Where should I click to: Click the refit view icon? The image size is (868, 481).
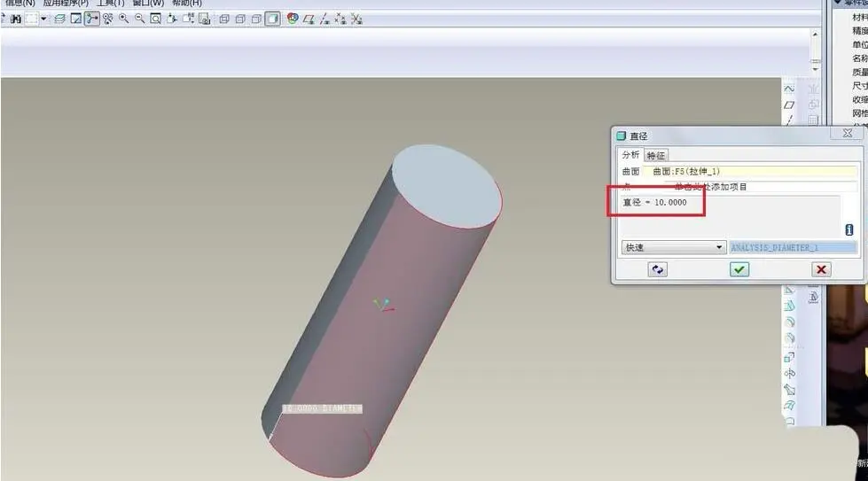pos(155,19)
